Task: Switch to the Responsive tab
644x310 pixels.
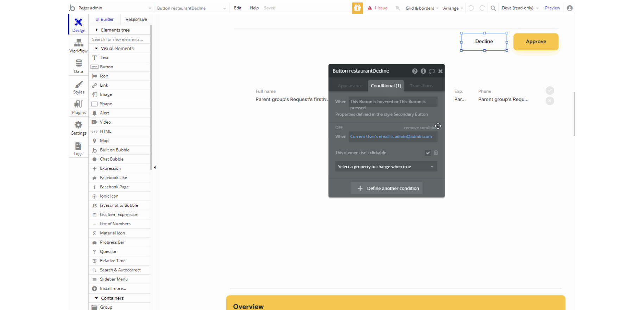Action: [136, 19]
